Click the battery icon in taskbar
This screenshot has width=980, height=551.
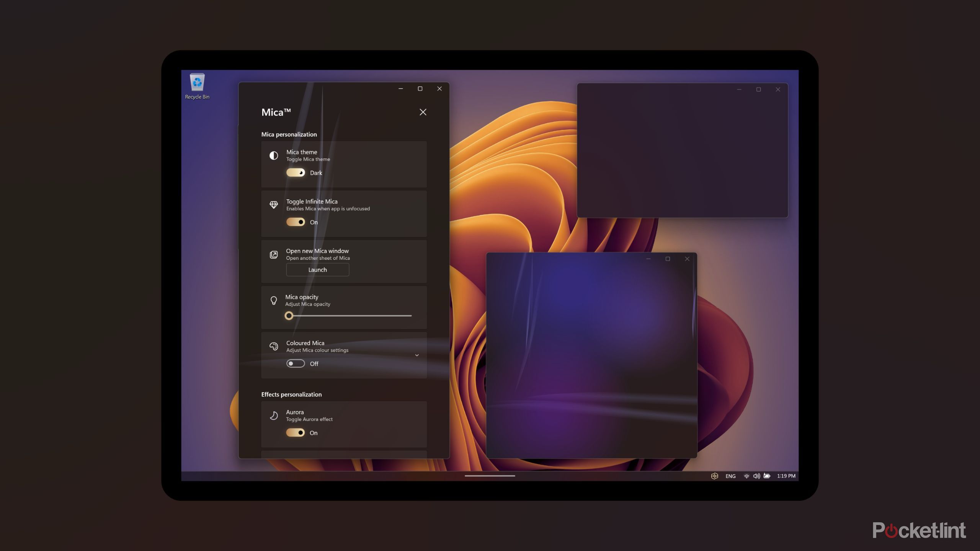click(767, 476)
